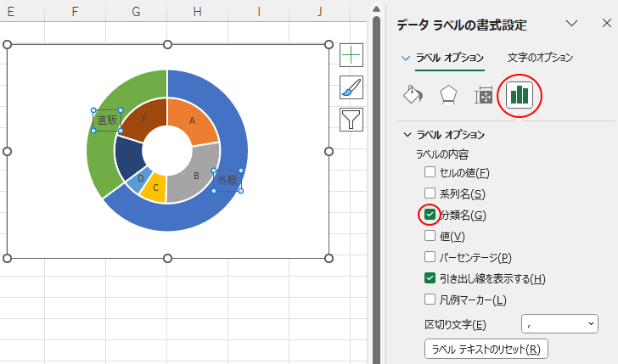Close the データ ラベルの書式設定 pane
Image resolution: width=618 pixels, height=364 pixels.
[x=607, y=23]
